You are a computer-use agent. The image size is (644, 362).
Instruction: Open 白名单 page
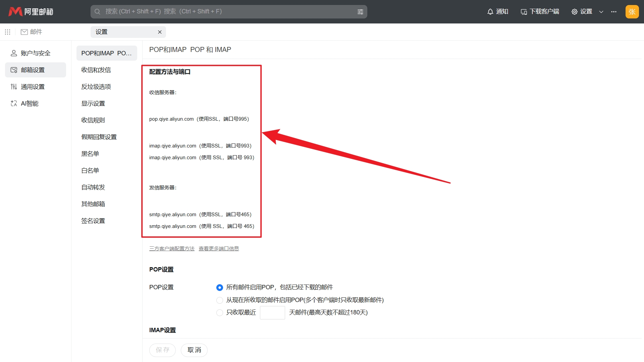pyautogui.click(x=107, y=170)
